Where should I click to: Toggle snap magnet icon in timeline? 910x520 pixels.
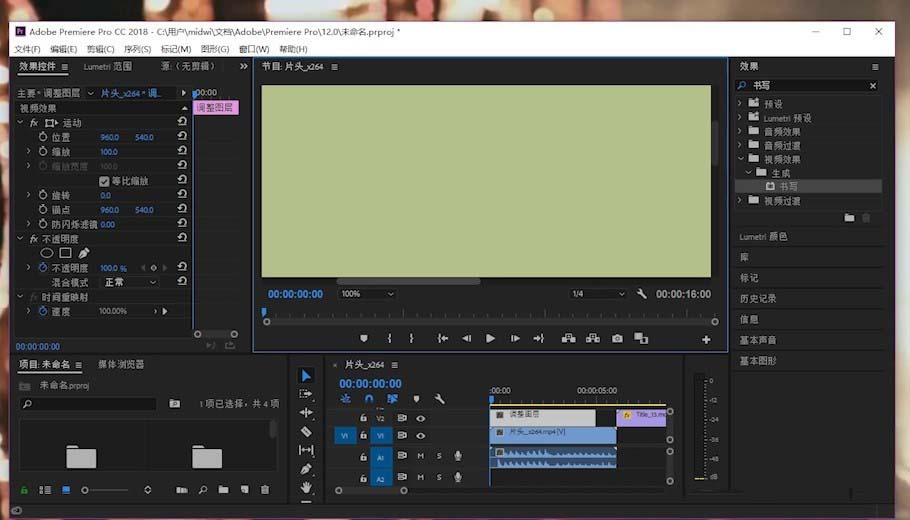(x=368, y=399)
